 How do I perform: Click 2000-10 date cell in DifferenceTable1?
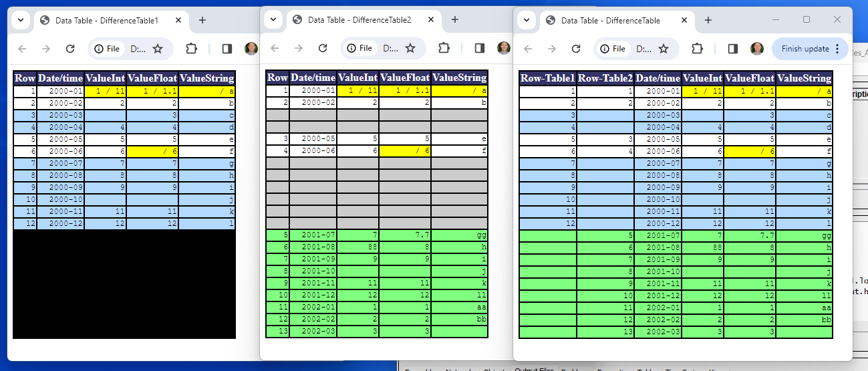coord(61,199)
